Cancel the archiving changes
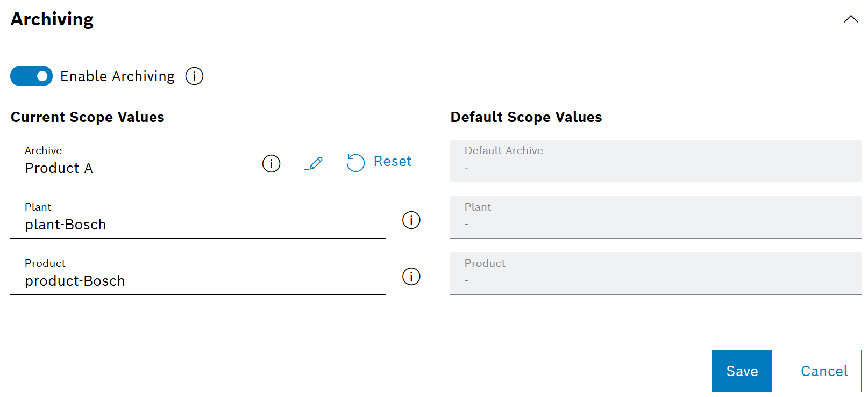Viewport: 868px width, 397px height. tap(824, 371)
